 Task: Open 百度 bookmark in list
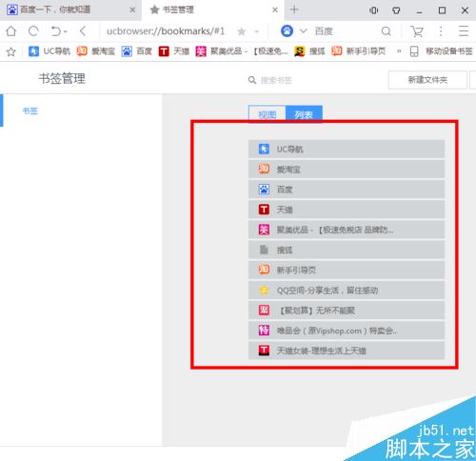pyautogui.click(x=347, y=190)
